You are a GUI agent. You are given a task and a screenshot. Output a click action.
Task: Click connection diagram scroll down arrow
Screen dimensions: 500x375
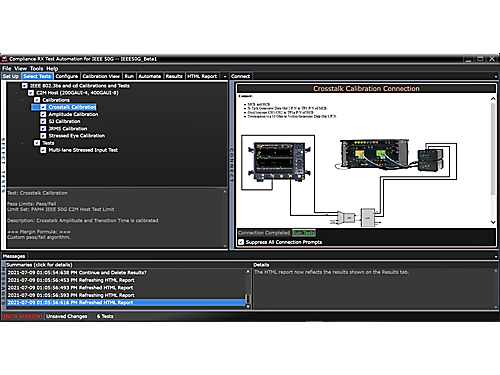tap(493, 222)
